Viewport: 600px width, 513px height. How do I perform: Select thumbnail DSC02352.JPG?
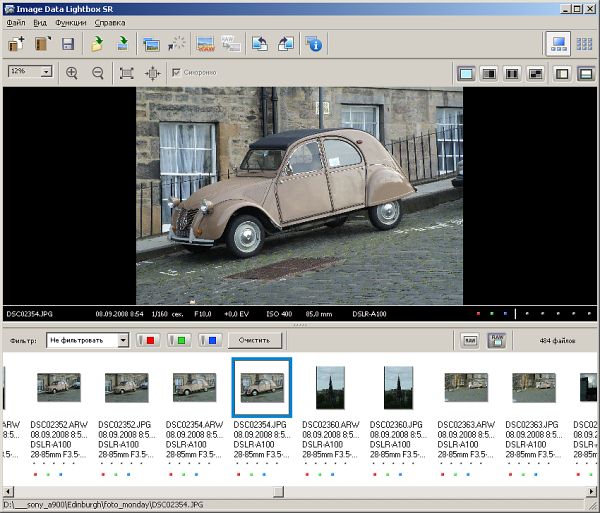[127, 388]
